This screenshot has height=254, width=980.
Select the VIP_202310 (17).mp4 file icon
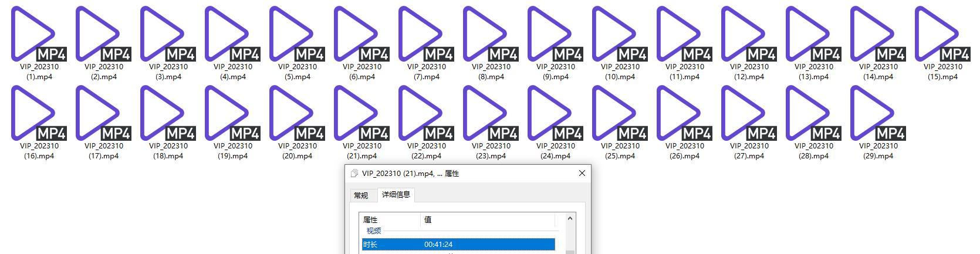tap(103, 113)
